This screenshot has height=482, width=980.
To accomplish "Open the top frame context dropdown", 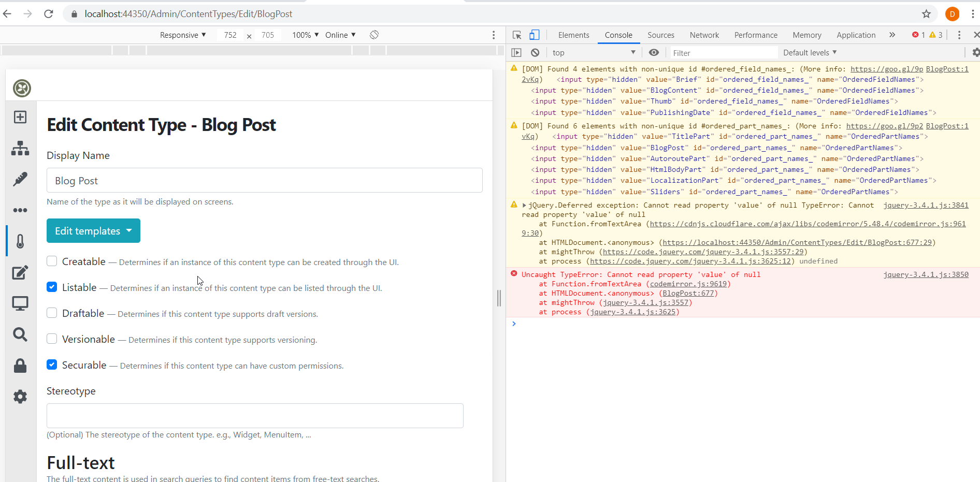I will point(594,52).
